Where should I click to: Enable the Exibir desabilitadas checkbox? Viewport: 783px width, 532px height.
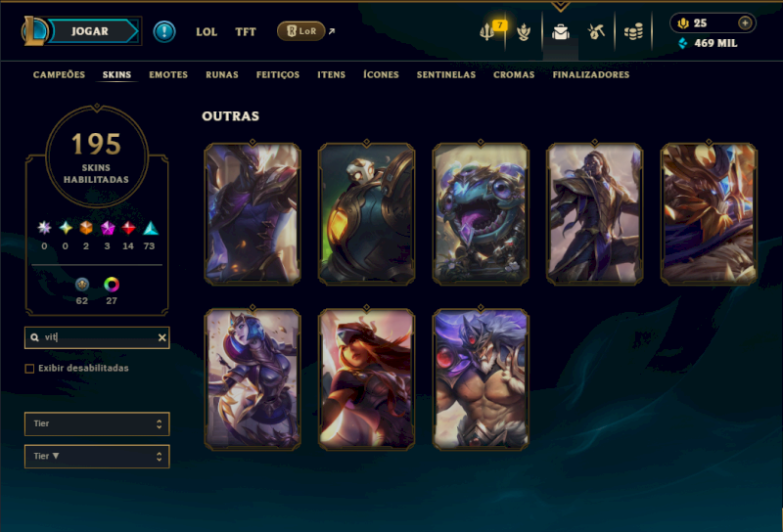point(29,369)
